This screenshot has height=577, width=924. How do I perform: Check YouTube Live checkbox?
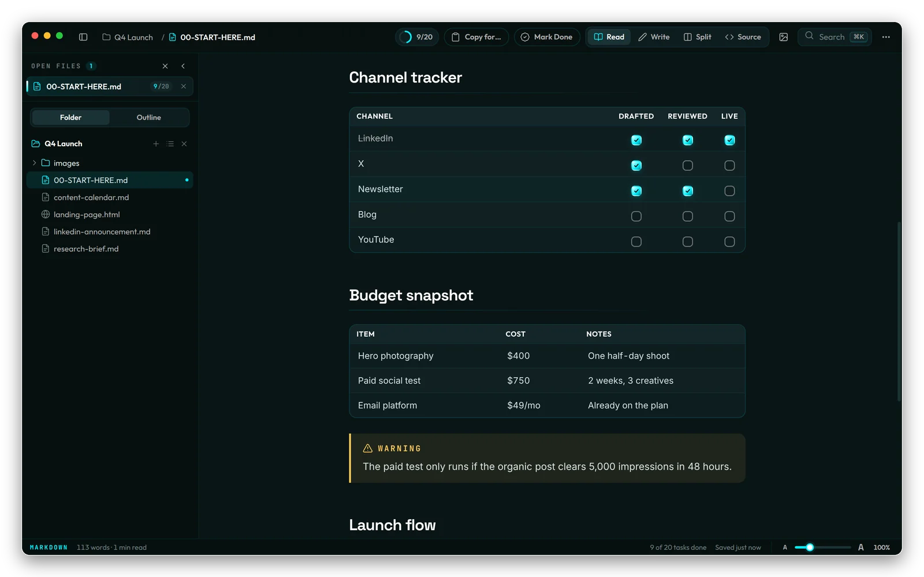(730, 242)
